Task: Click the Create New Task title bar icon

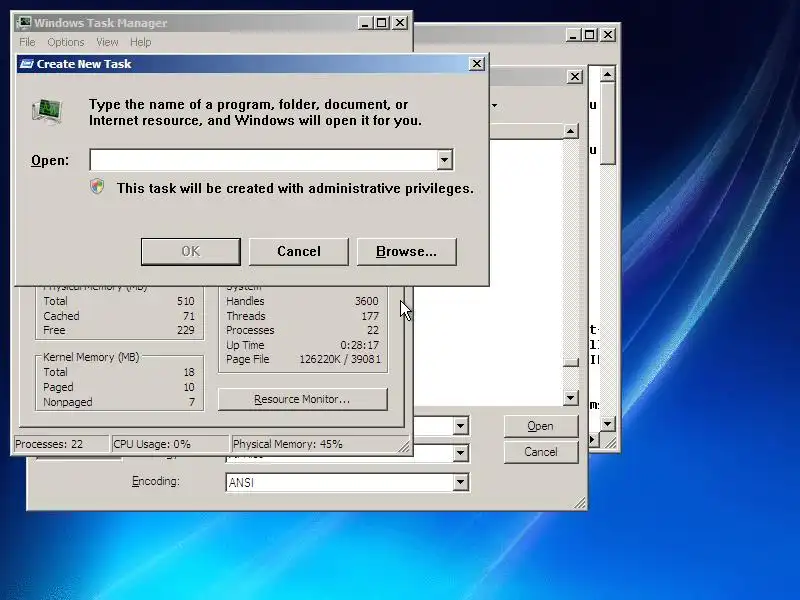Action: coord(26,64)
